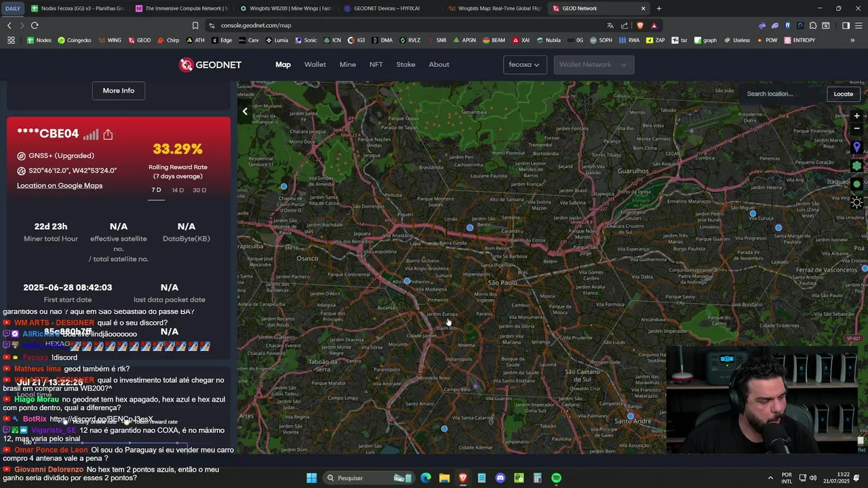Expand the Wallet Network dropdown
The width and height of the screenshot is (868, 488).
click(x=593, y=64)
